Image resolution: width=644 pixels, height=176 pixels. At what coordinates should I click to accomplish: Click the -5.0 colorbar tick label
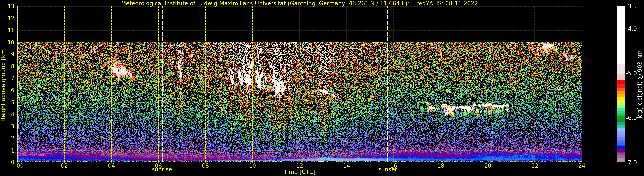[631, 73]
